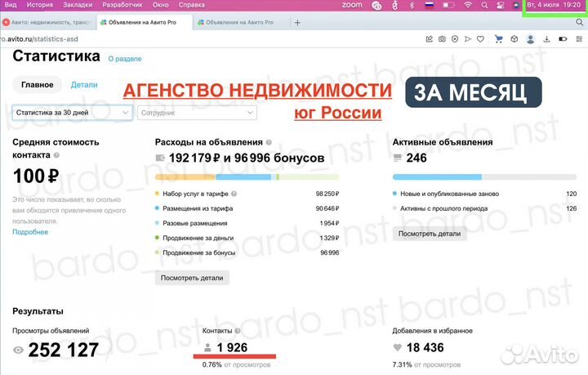This screenshot has height=375, width=588.
Task: Open the История menu
Action: point(40,5)
